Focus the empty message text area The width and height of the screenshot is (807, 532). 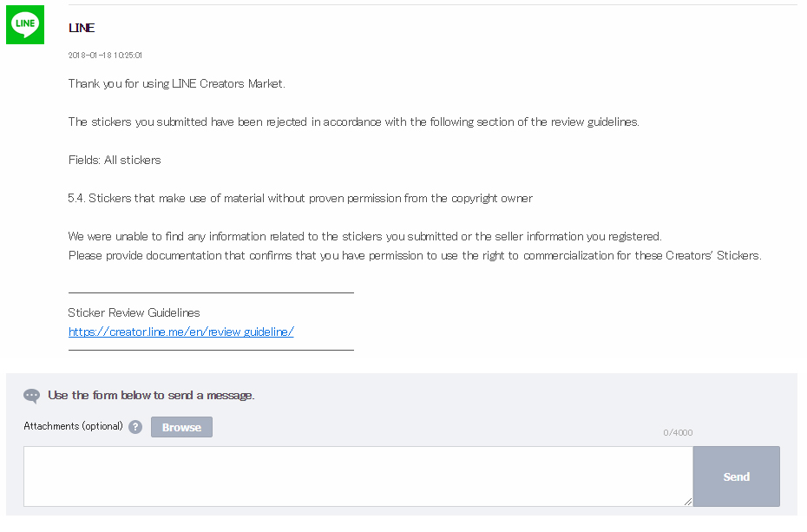[x=358, y=476]
